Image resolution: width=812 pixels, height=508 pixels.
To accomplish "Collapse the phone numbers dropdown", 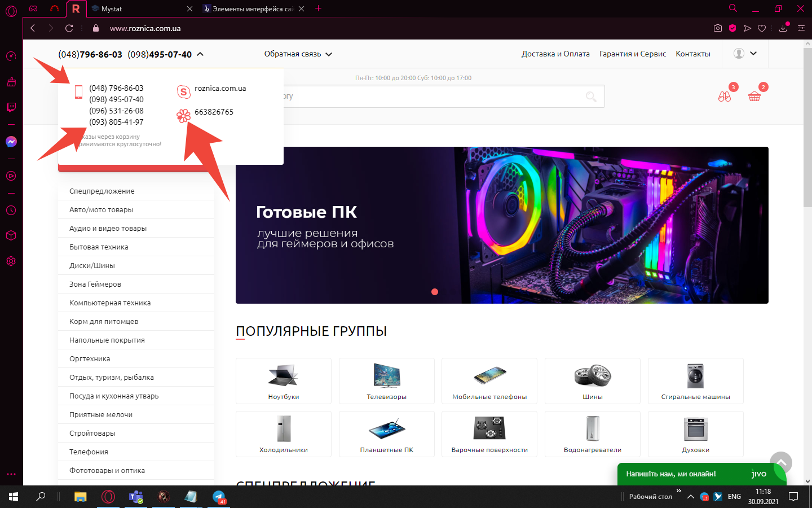I will 200,54.
